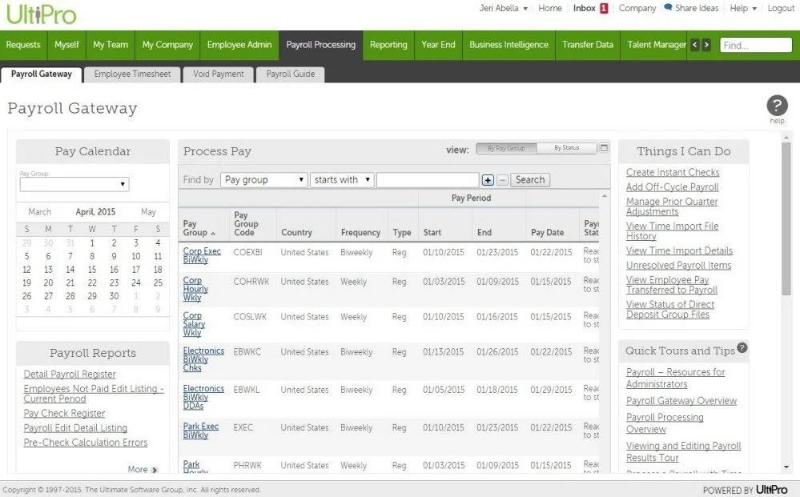Open the Year End menu
Image resolution: width=800 pixels, height=497 pixels.
point(438,45)
